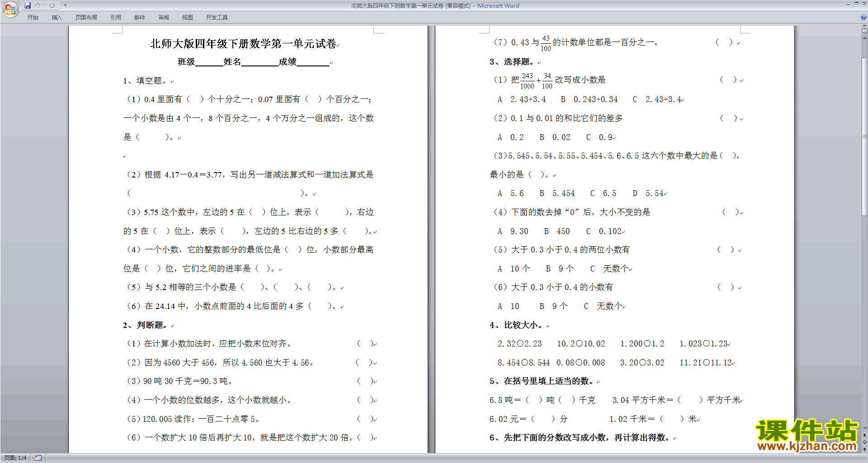Open the 开发工具 ribbon tab
This screenshot has height=463, width=868.
pyautogui.click(x=217, y=17)
